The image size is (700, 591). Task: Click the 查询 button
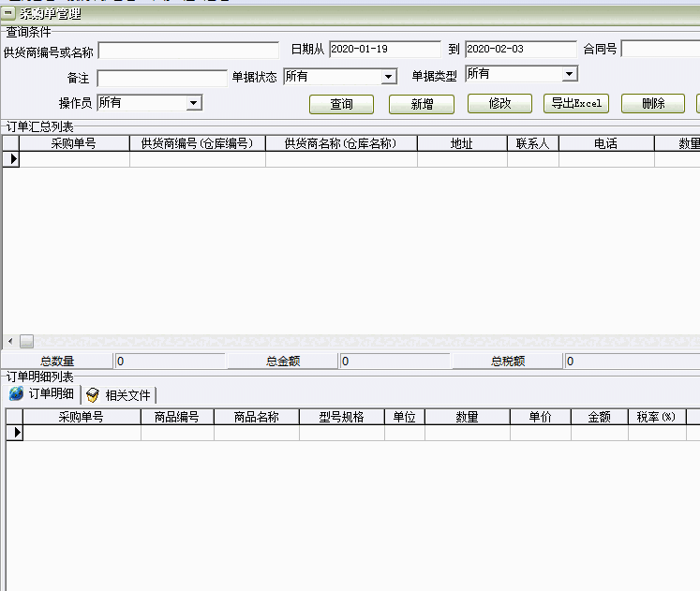pyautogui.click(x=341, y=104)
